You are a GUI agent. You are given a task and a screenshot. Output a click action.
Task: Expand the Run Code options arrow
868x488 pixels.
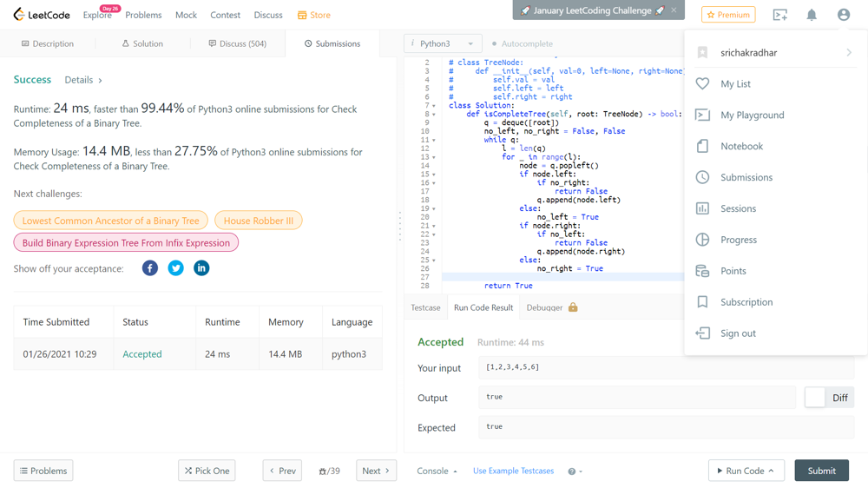point(771,471)
